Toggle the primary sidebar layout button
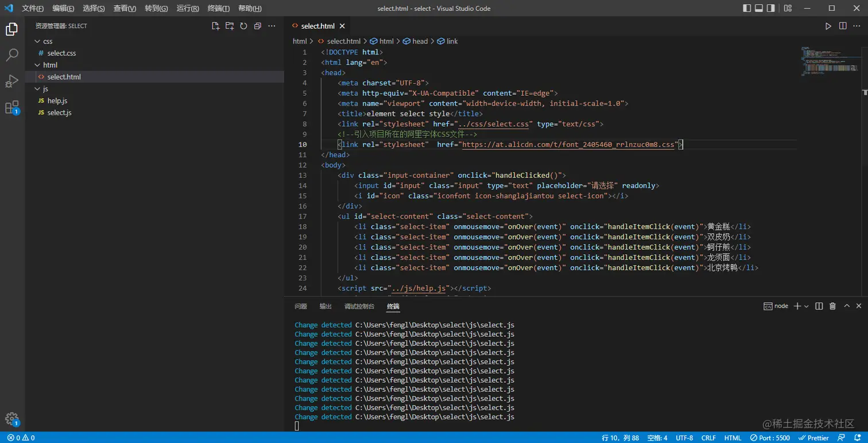 pyautogui.click(x=747, y=8)
